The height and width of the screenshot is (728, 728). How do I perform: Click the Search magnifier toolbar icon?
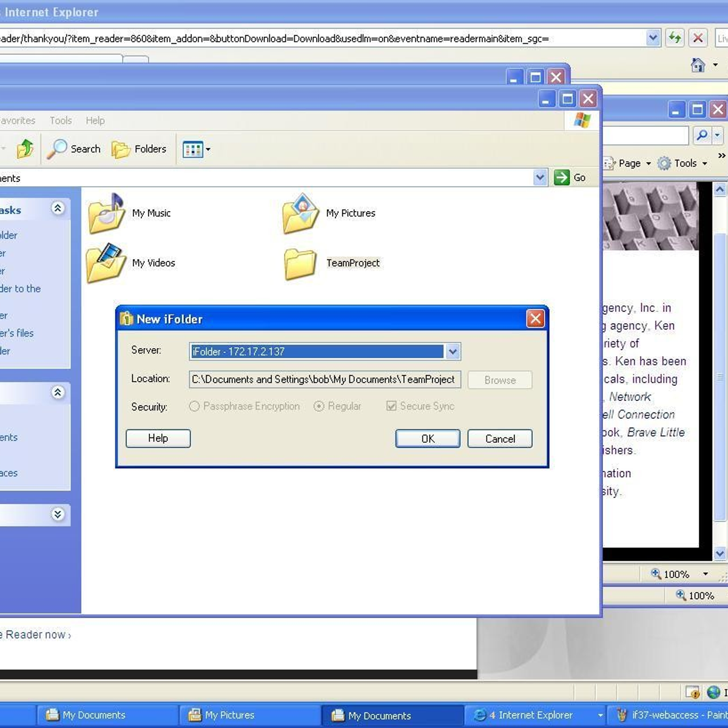58,149
